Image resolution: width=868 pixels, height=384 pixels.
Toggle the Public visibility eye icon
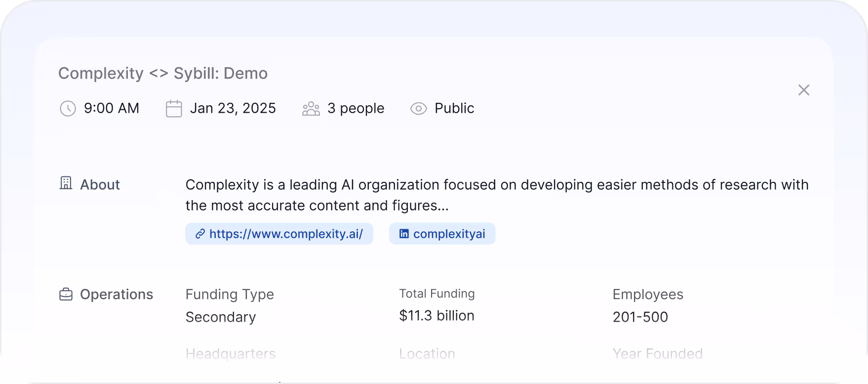[419, 108]
